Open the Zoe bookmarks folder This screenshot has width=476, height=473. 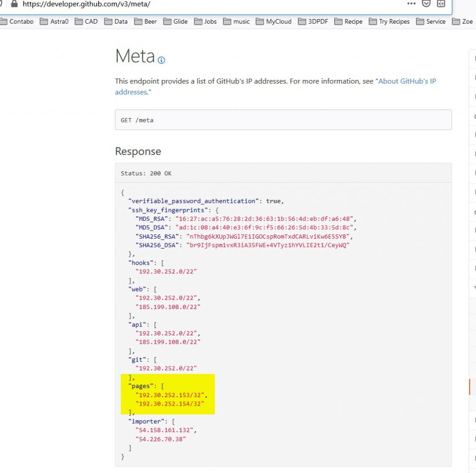[x=467, y=21]
